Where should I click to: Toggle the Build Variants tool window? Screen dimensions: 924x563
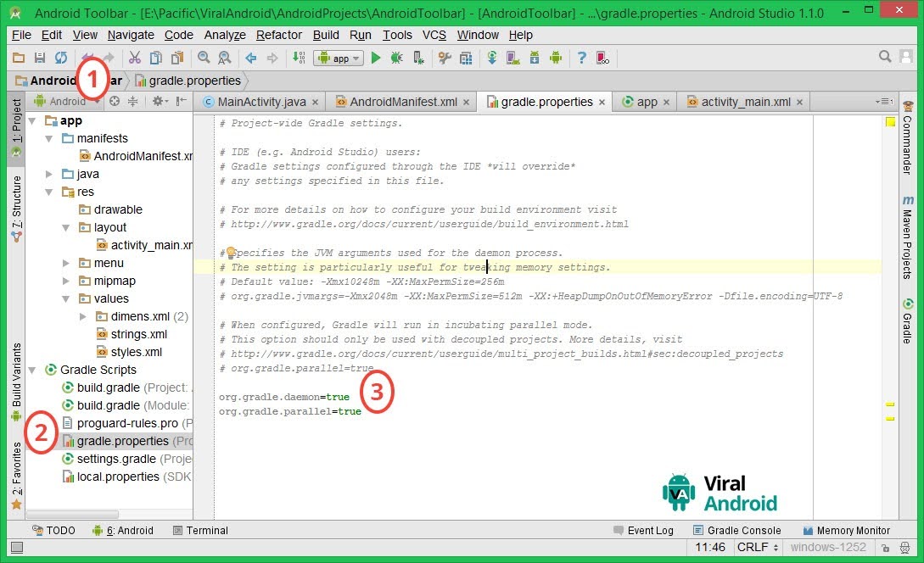pyautogui.click(x=16, y=382)
